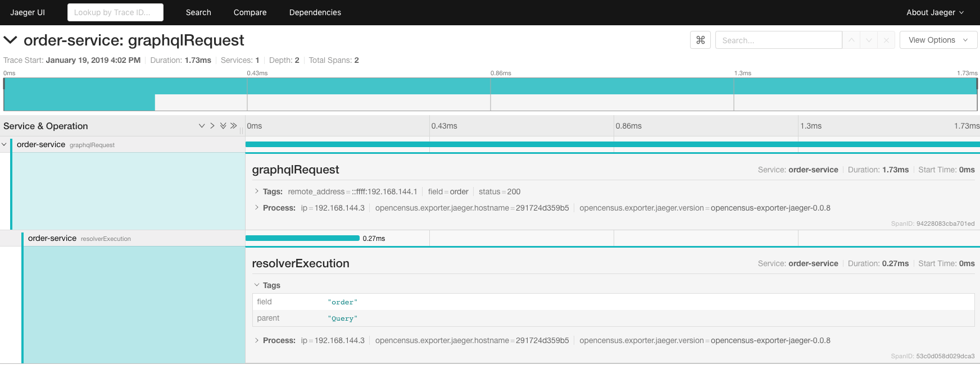
Task: Click the status=200 tag in graphqlRequest
Action: (500, 191)
